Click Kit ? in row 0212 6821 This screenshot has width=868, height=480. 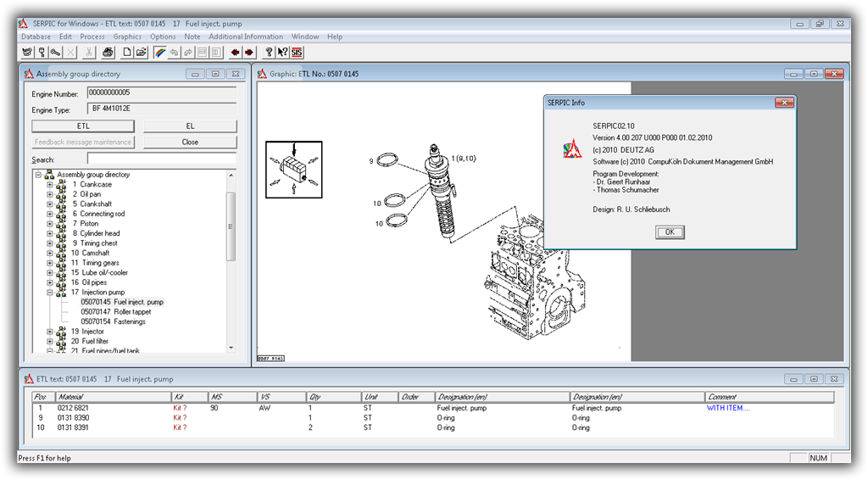(x=180, y=408)
